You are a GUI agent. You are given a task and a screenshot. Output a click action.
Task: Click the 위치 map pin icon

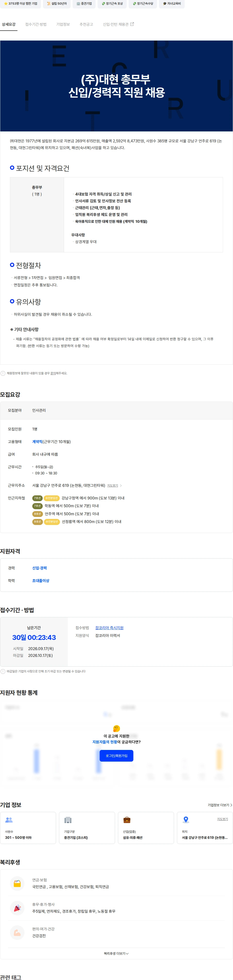point(186,820)
